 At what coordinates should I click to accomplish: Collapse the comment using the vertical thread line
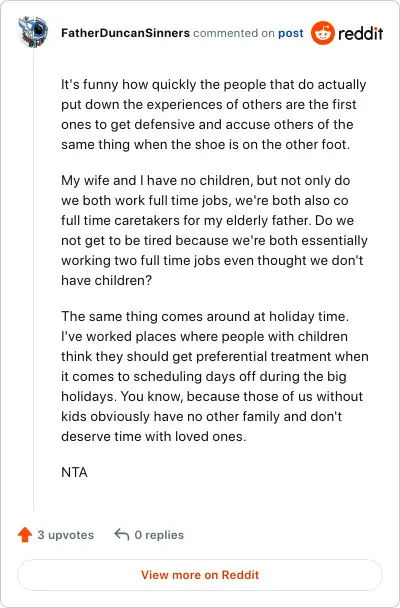(x=33, y=279)
